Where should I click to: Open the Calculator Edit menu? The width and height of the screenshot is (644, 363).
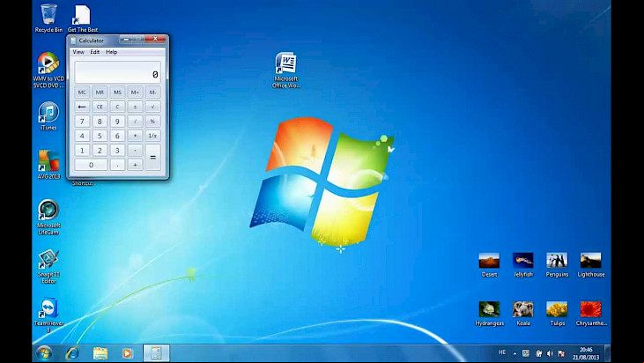95,52
